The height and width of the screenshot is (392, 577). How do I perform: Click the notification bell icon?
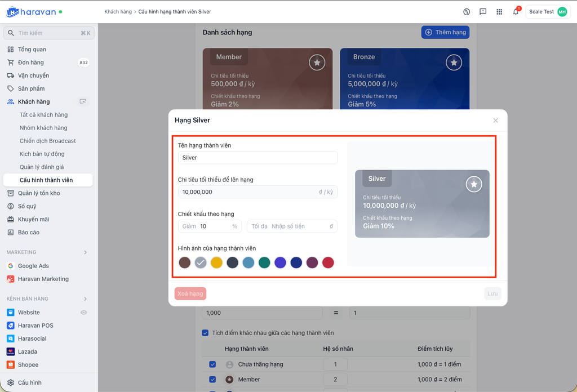point(515,12)
